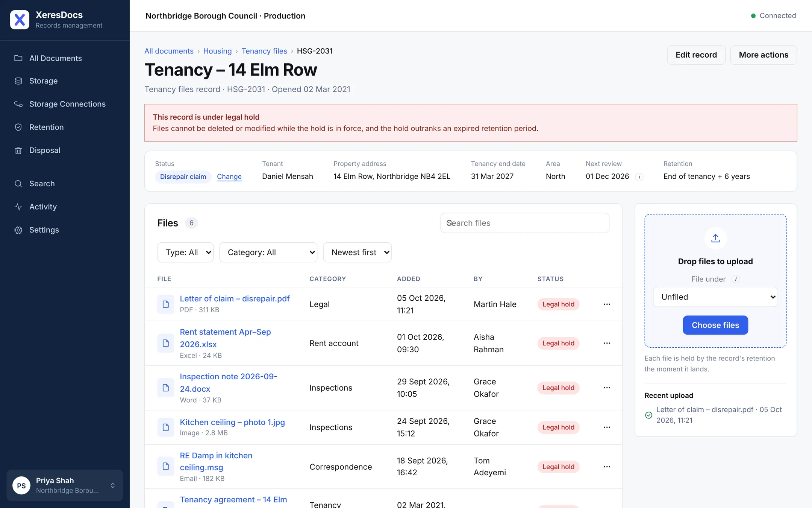Click the Choose files button

(715, 325)
